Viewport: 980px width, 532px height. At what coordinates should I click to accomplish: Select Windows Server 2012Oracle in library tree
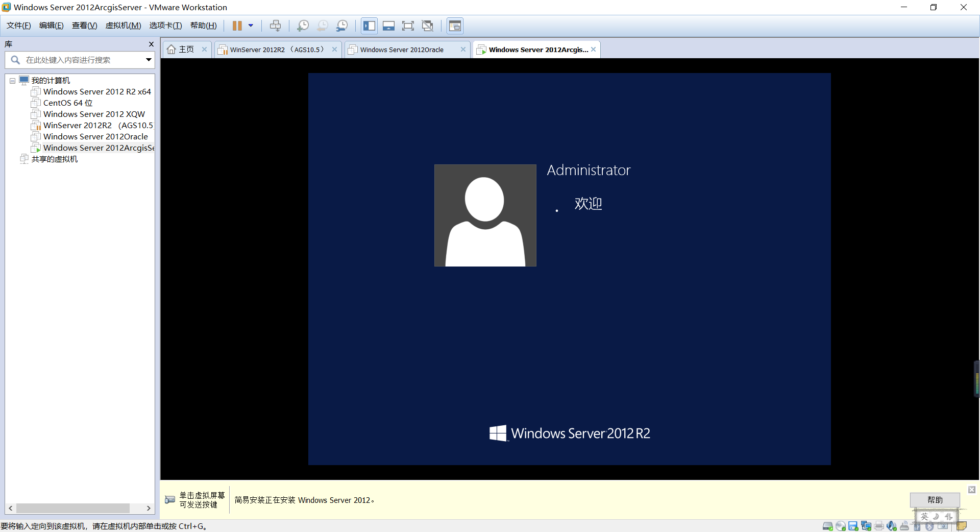click(x=95, y=136)
